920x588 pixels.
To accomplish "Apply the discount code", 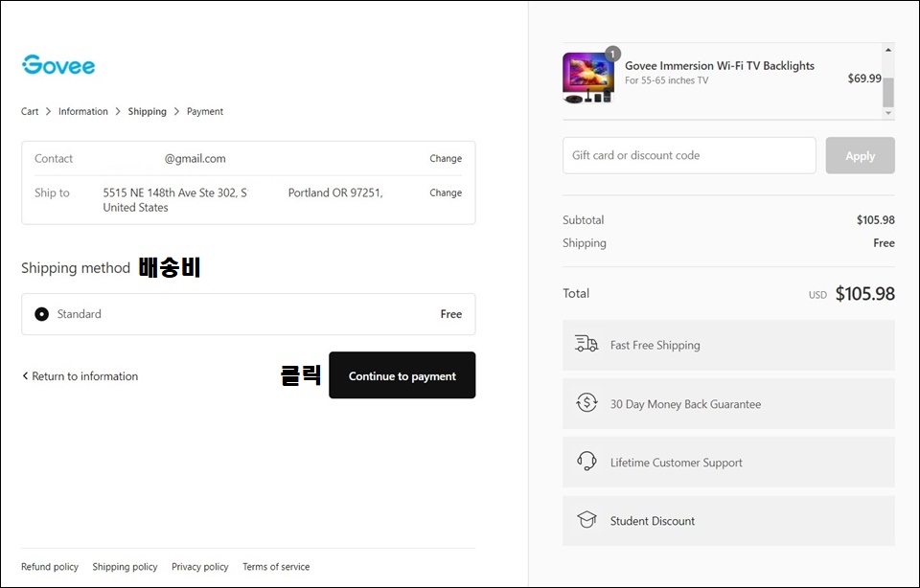I will click(861, 155).
